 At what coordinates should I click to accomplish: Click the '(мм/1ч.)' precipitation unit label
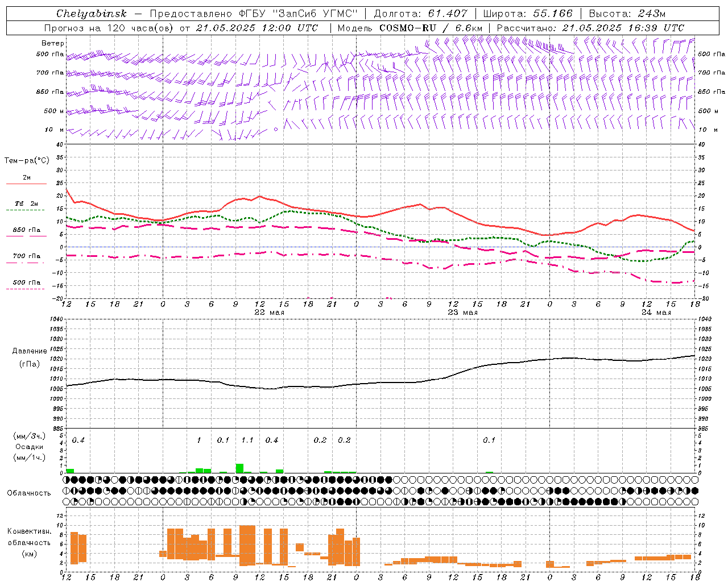[29, 458]
